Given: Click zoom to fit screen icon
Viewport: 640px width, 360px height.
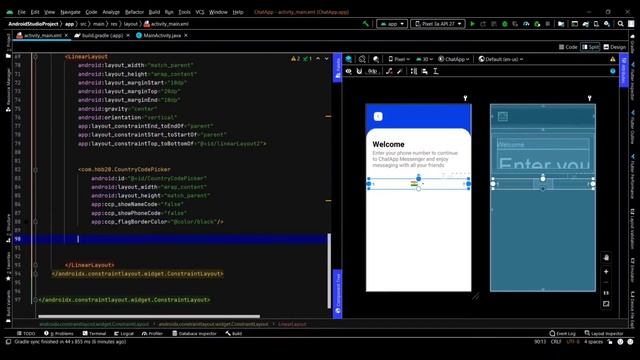Looking at the screenshot, I should (x=606, y=304).
